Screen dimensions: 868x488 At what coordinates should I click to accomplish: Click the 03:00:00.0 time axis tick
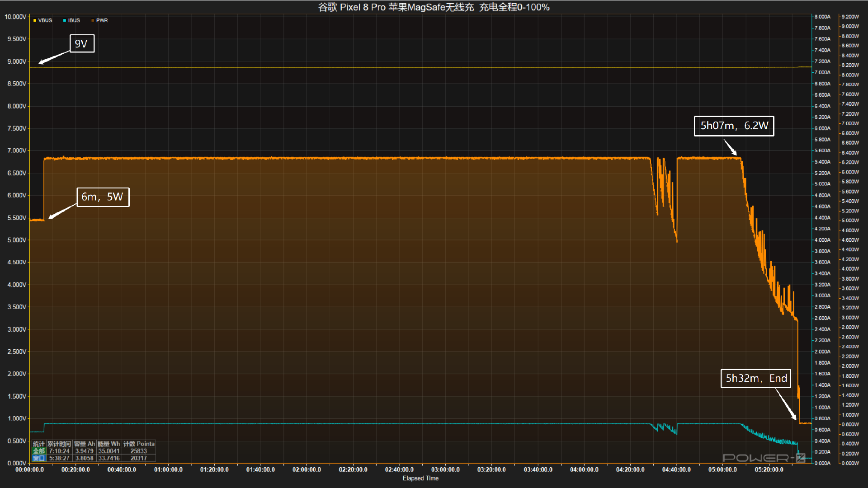pos(445,469)
